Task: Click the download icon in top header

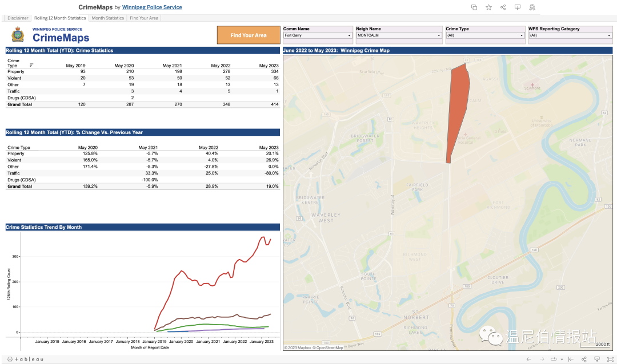Action: click(518, 7)
